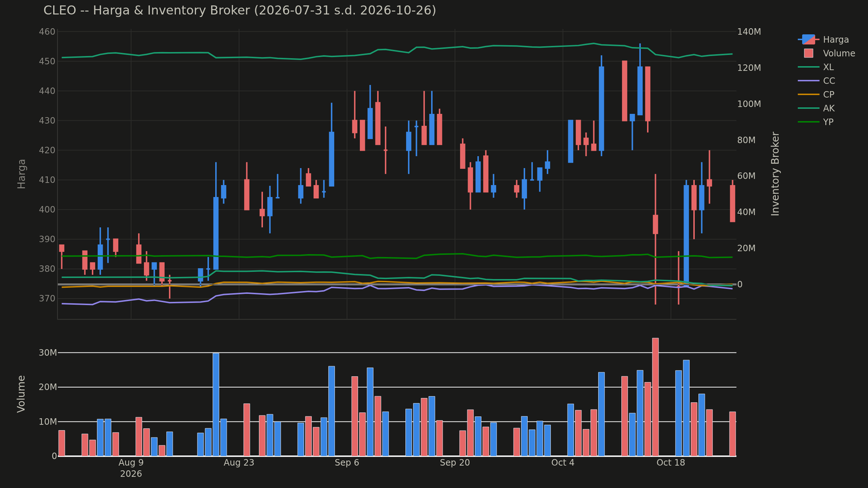
Task: Click the Inventory Broker axis title
Action: pyautogui.click(x=775, y=174)
